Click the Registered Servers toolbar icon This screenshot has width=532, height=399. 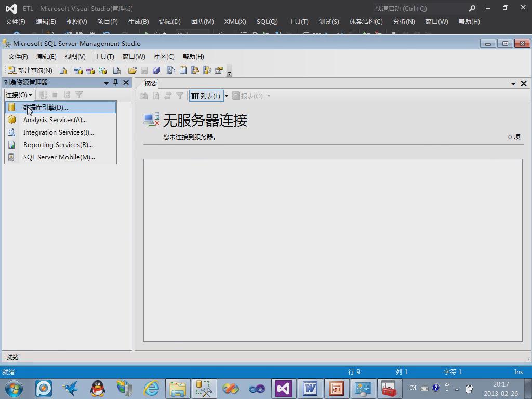(171, 70)
